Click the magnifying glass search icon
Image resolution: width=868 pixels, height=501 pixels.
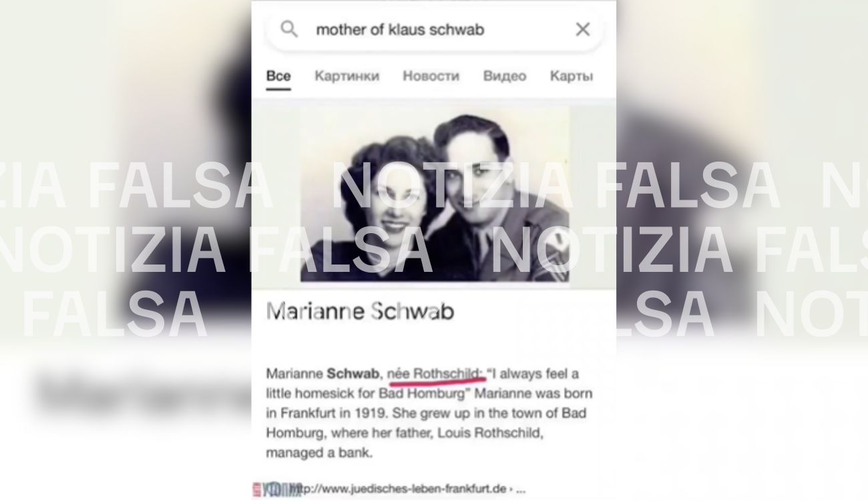tap(289, 29)
